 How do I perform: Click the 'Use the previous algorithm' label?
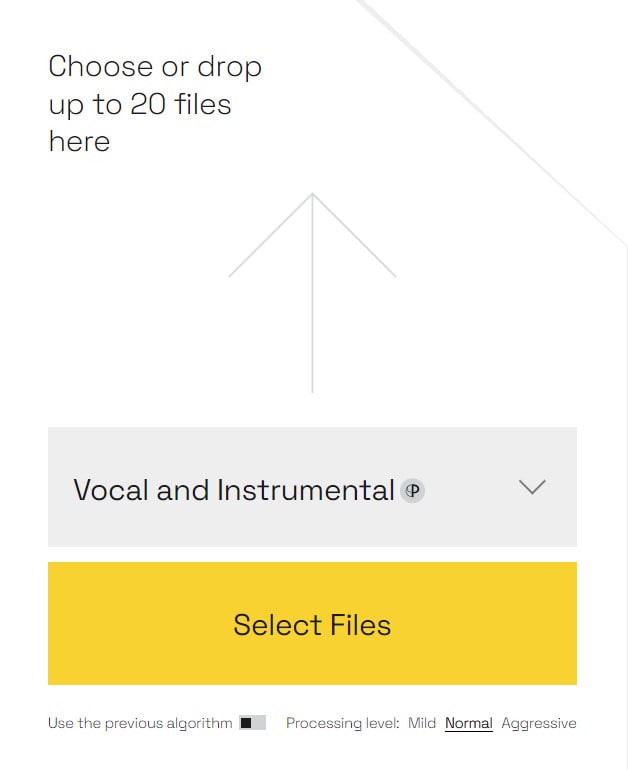point(139,723)
